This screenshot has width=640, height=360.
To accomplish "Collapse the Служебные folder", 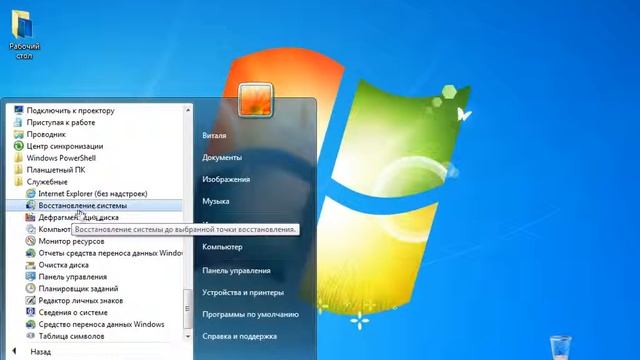I will (x=47, y=182).
